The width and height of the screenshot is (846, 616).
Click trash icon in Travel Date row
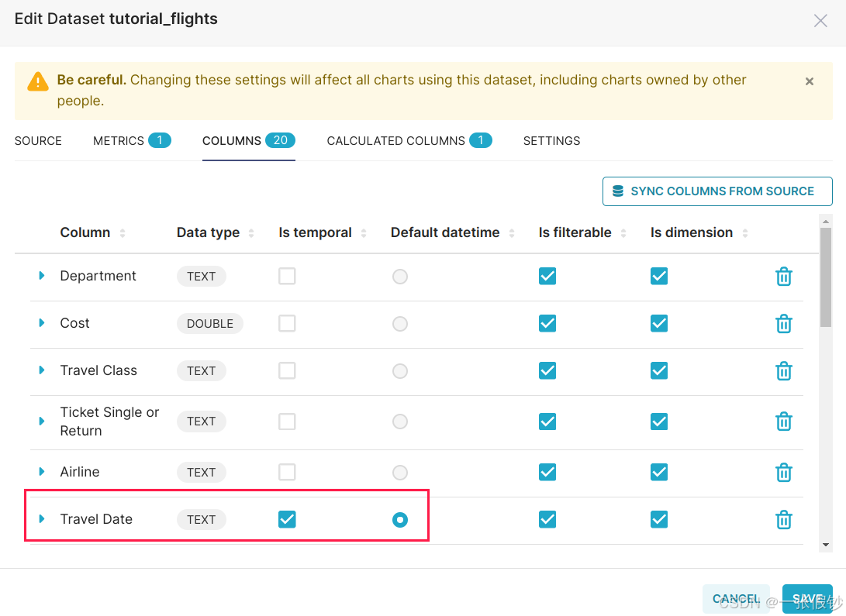coord(784,520)
